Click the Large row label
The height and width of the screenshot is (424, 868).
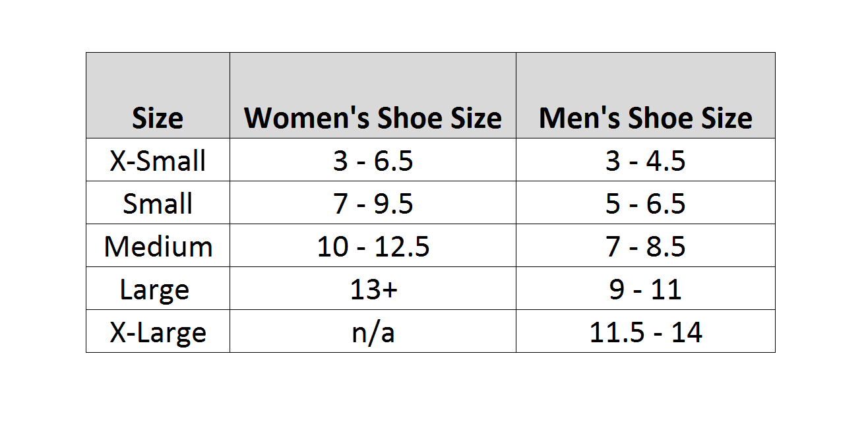click(x=158, y=289)
